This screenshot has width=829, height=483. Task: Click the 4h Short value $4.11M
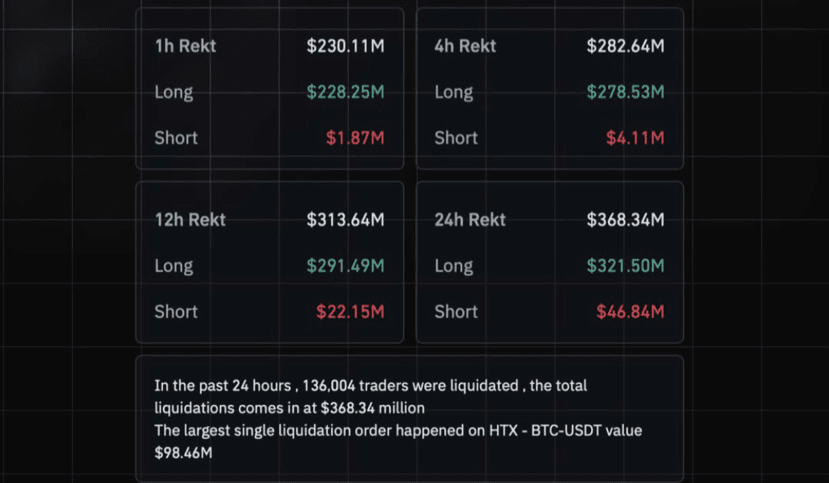635,138
